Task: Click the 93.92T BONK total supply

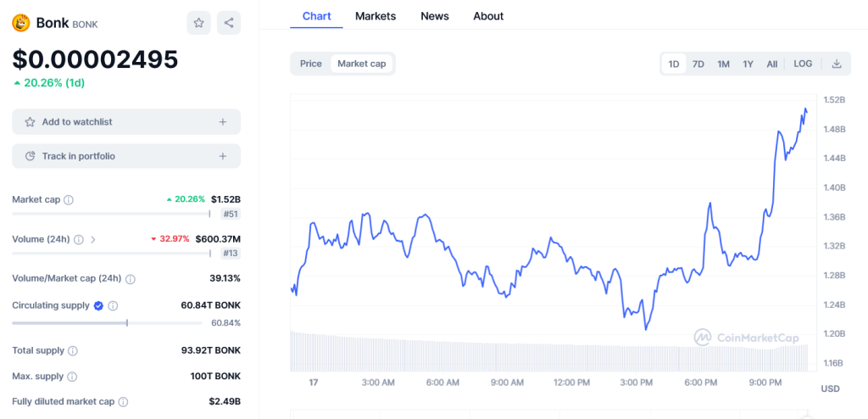Action: [211, 350]
